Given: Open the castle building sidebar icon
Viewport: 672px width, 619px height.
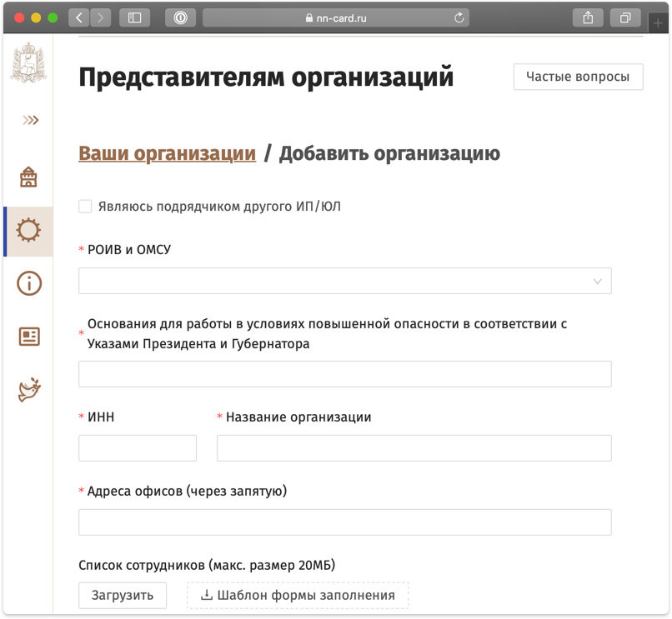Looking at the screenshot, I should (29, 177).
